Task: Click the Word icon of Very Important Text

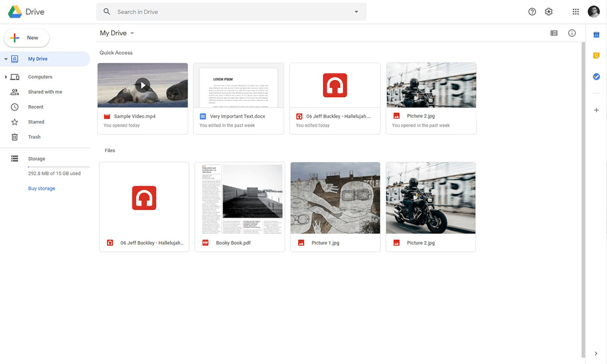Action: click(x=203, y=116)
